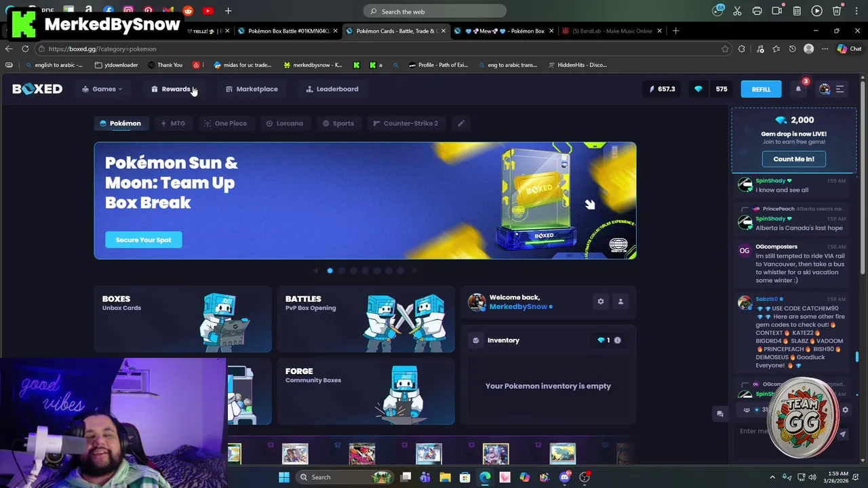
Task: Open the ytdownloader bookmark folder
Action: pyautogui.click(x=117, y=65)
